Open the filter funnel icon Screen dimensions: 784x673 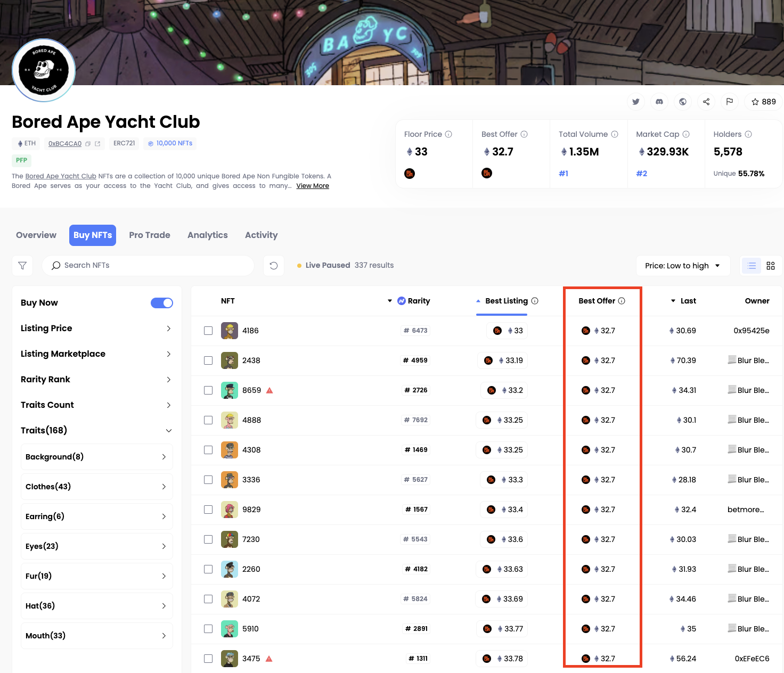[x=22, y=265]
